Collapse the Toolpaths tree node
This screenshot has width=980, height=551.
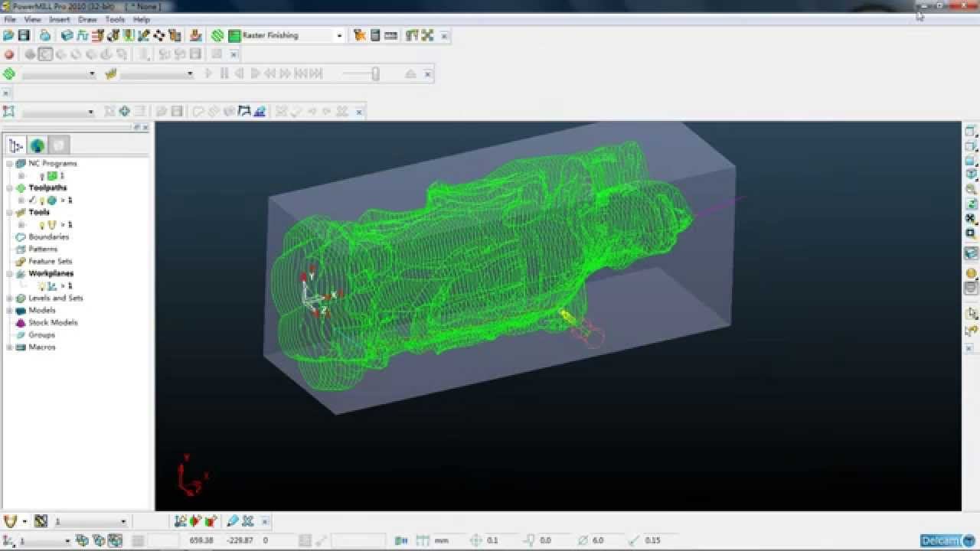click(x=10, y=188)
